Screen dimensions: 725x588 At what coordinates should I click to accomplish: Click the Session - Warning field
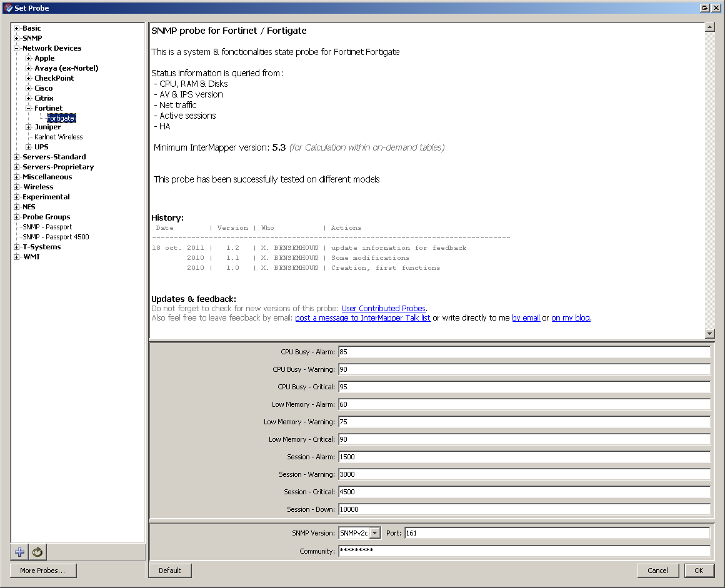(x=524, y=474)
